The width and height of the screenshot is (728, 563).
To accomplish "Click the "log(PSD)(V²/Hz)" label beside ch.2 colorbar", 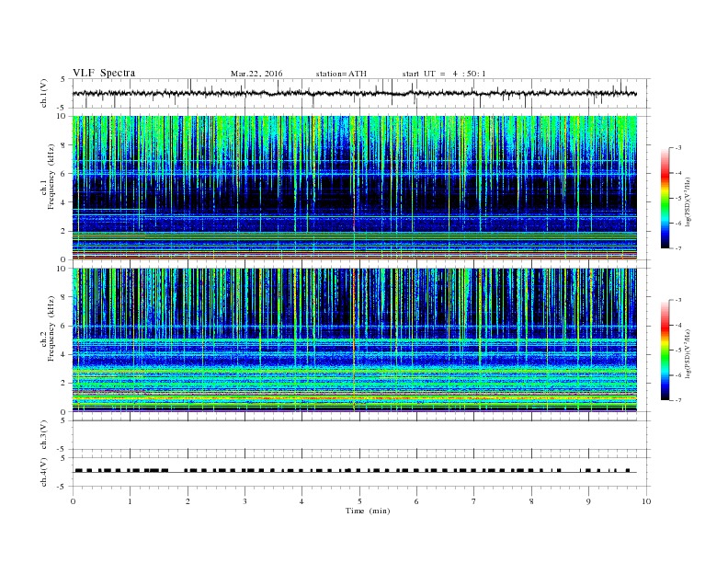I will click(x=688, y=354).
